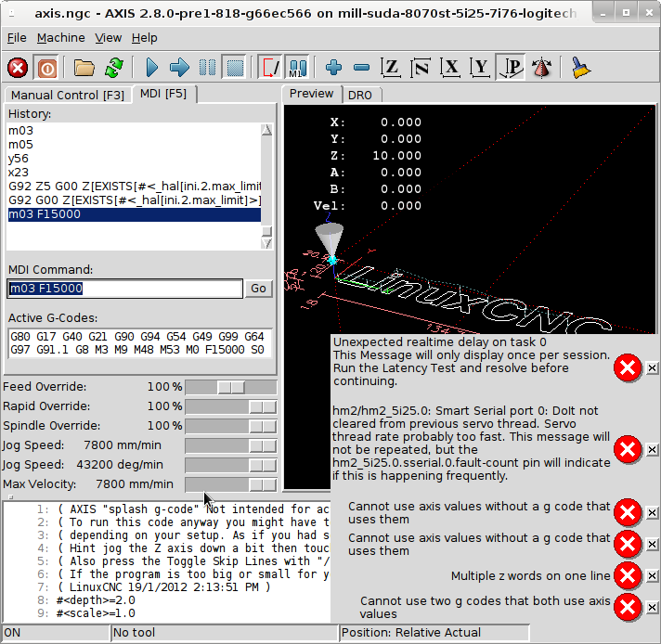Zoom out with the minus icon
Screen dimensions: 661x644
(361, 68)
